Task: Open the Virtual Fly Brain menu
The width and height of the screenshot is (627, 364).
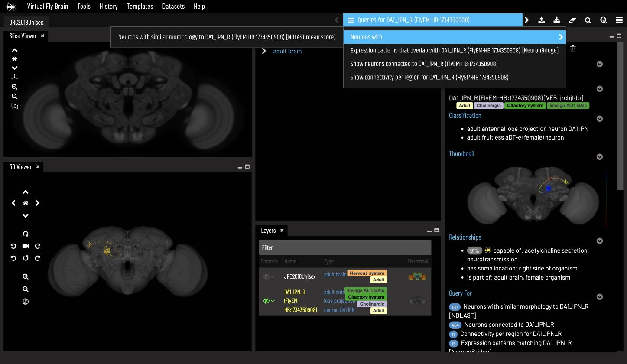Action: (48, 6)
